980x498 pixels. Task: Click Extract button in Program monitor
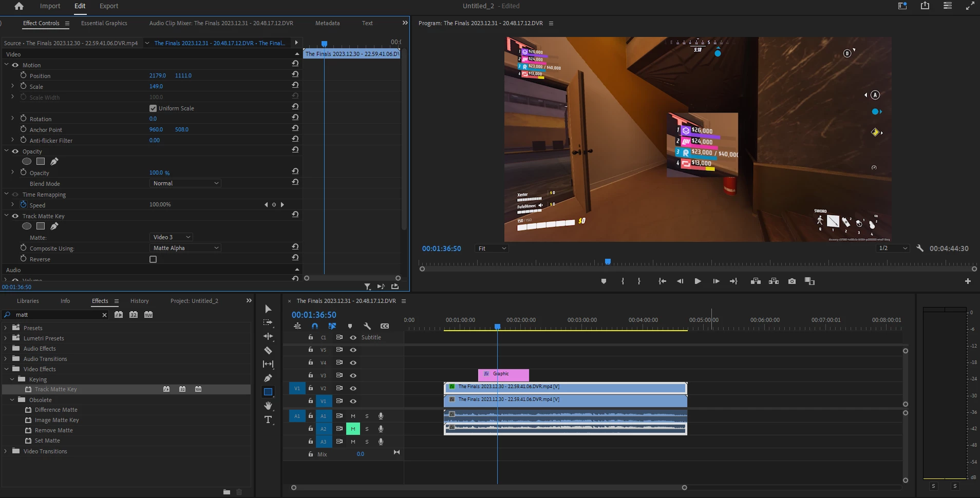[x=774, y=281]
